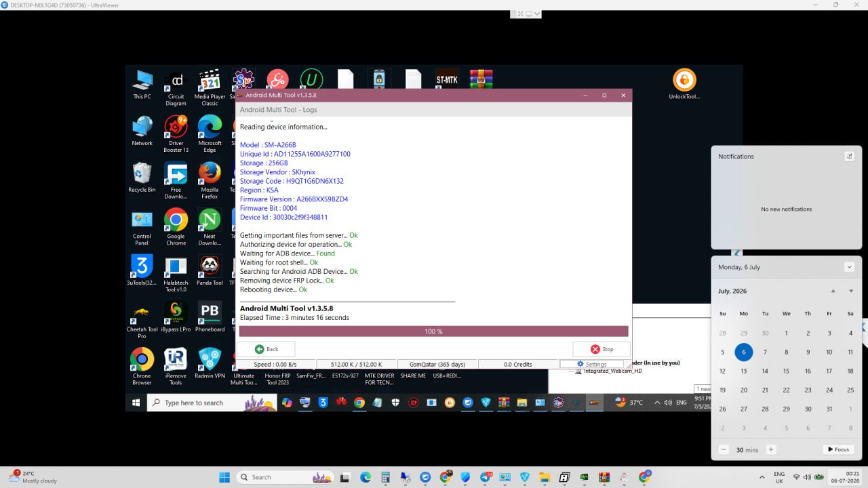Open the This PC desktop icon
Screen dimensions: 868x488
click(x=142, y=85)
